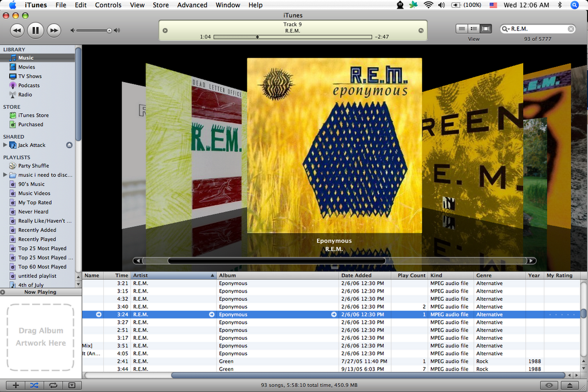
Task: Switch to grouped album view button
Action: [x=474, y=29]
